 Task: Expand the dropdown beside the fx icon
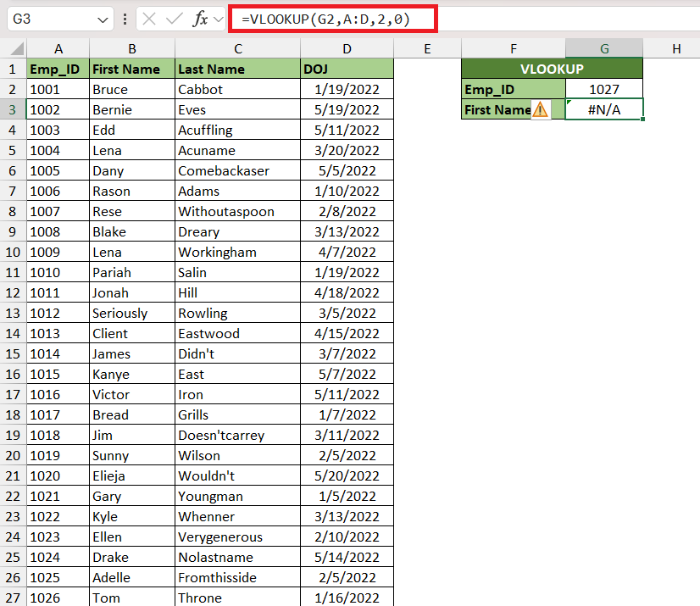pyautogui.click(x=219, y=19)
